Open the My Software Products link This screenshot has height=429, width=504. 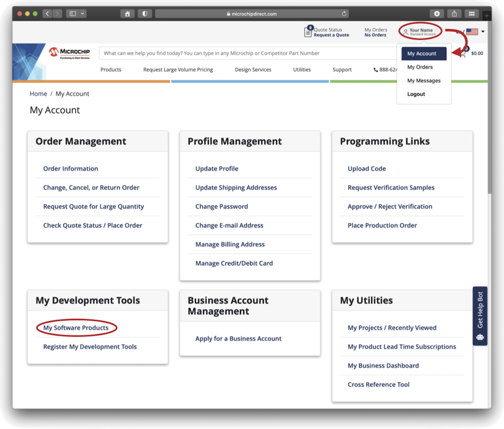(x=76, y=328)
